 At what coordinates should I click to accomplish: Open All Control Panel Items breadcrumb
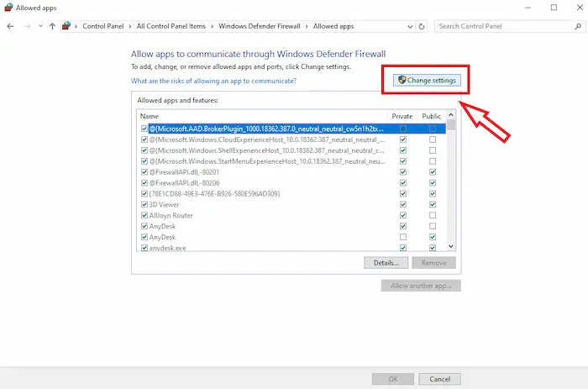171,26
